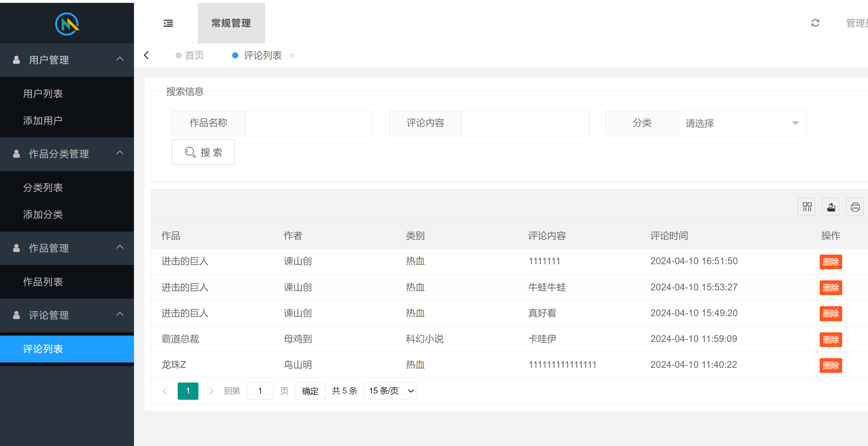Collapse the sidebar with the fold icon
868x446 pixels.
[x=168, y=23]
